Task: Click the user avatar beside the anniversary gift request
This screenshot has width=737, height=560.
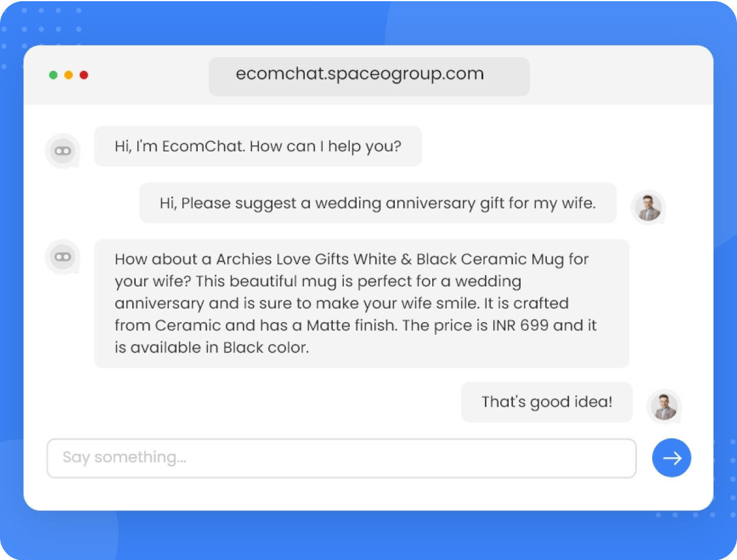Action: point(648,208)
